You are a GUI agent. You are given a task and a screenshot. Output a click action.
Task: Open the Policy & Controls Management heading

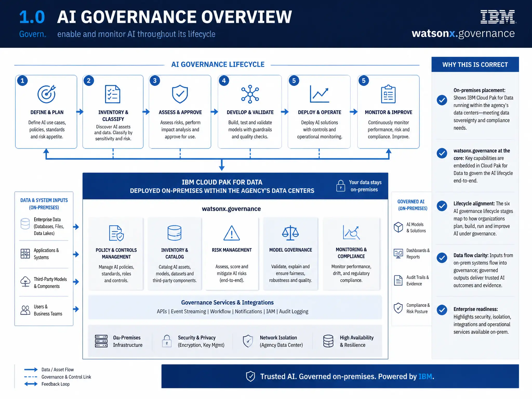116,253
